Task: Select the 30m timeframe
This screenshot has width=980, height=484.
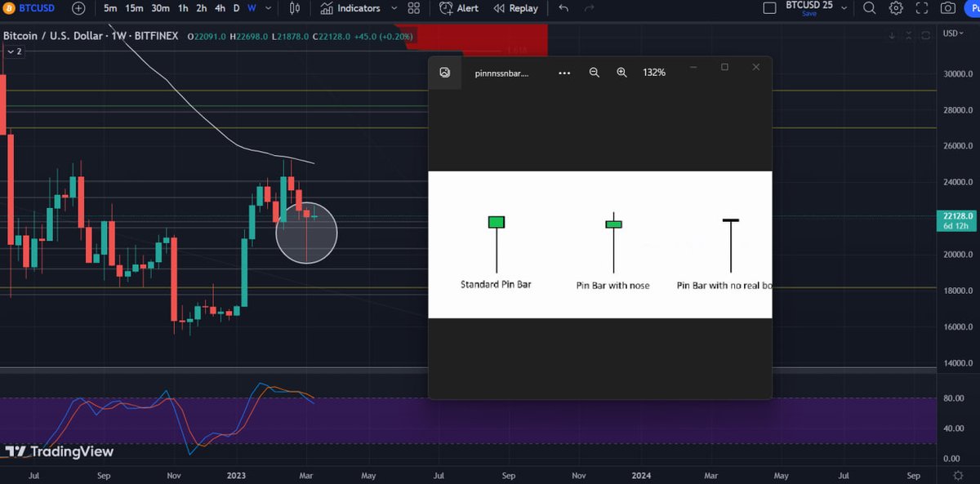Action: (160, 8)
